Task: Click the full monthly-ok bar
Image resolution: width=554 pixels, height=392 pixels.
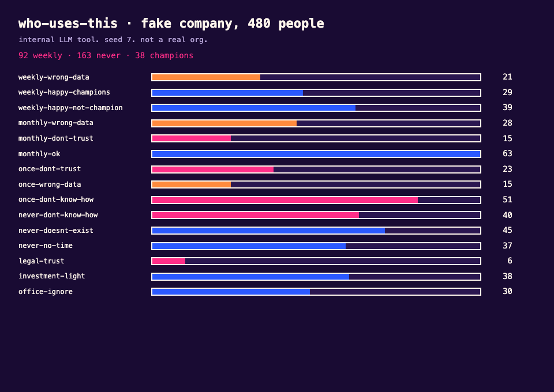Action: tap(316, 154)
